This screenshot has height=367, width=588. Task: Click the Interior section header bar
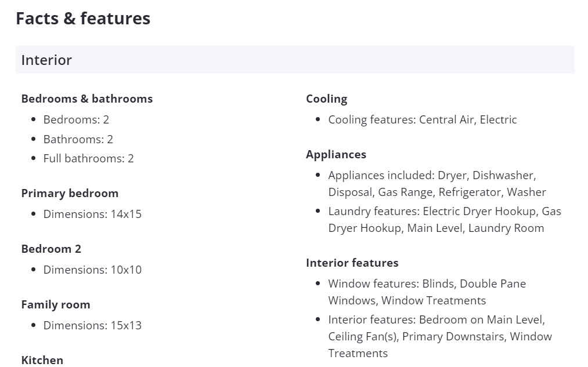tap(294, 60)
